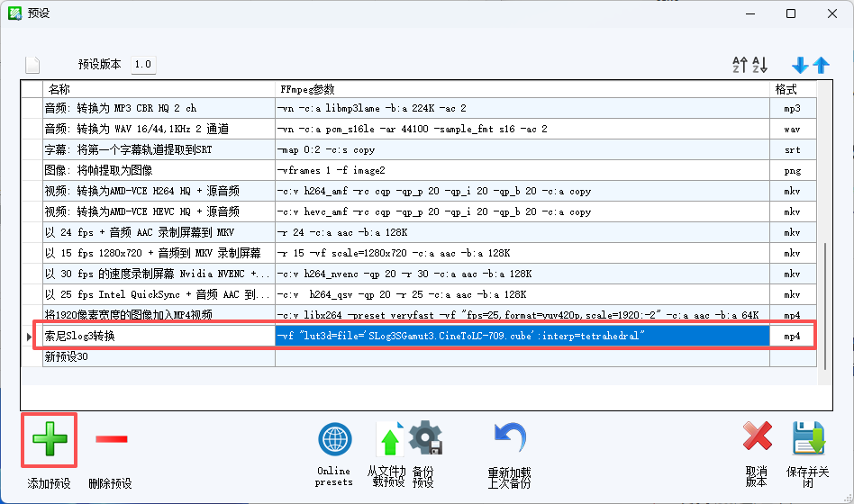The image size is (854, 504).
Task: Click the backup presets gear icon
Action: [x=425, y=437]
